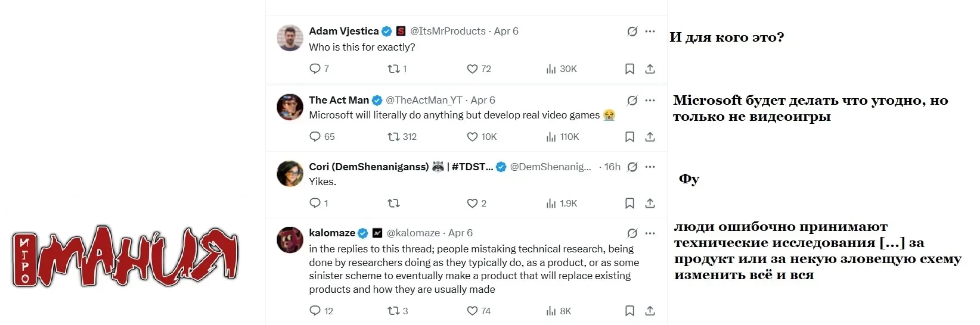980x325 pixels.
Task: Open @ItsMrProducts profile handle link
Action: [448, 32]
